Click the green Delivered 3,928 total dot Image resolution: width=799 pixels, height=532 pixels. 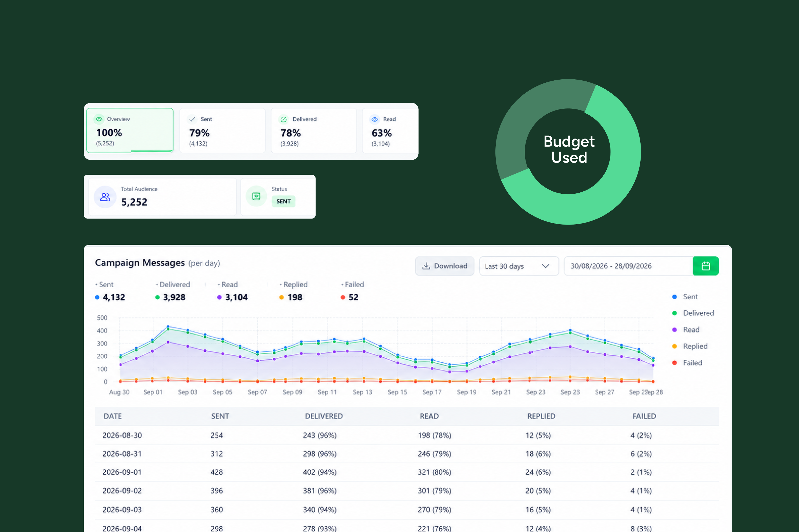pyautogui.click(x=157, y=298)
